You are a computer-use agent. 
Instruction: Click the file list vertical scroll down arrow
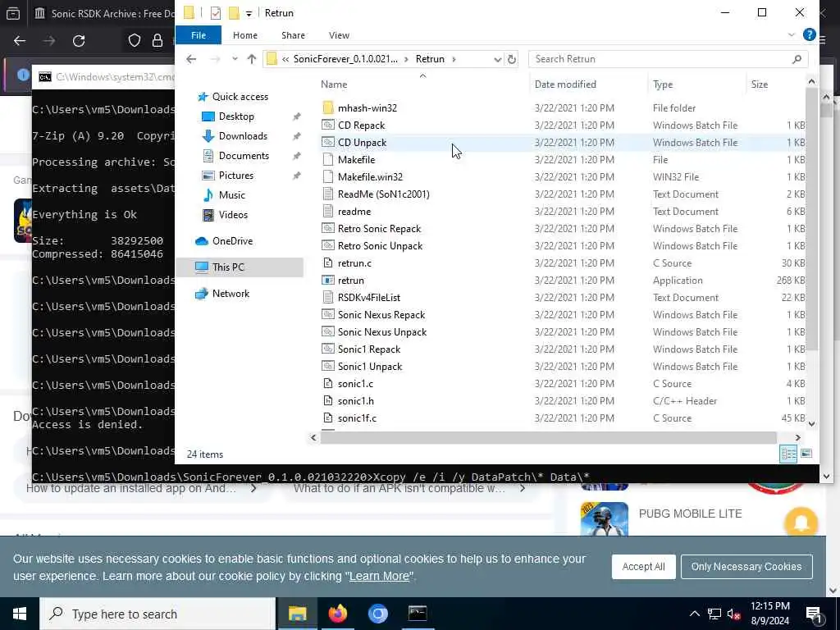point(810,423)
